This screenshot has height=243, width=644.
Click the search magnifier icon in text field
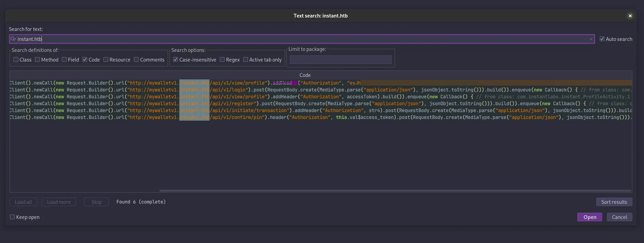pyautogui.click(x=13, y=39)
